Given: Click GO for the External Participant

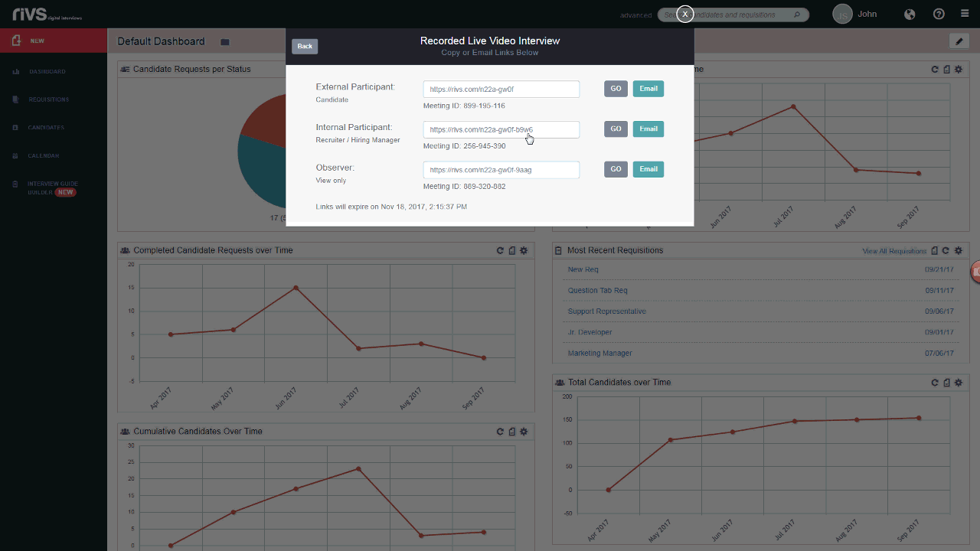Looking at the screenshot, I should [616, 89].
